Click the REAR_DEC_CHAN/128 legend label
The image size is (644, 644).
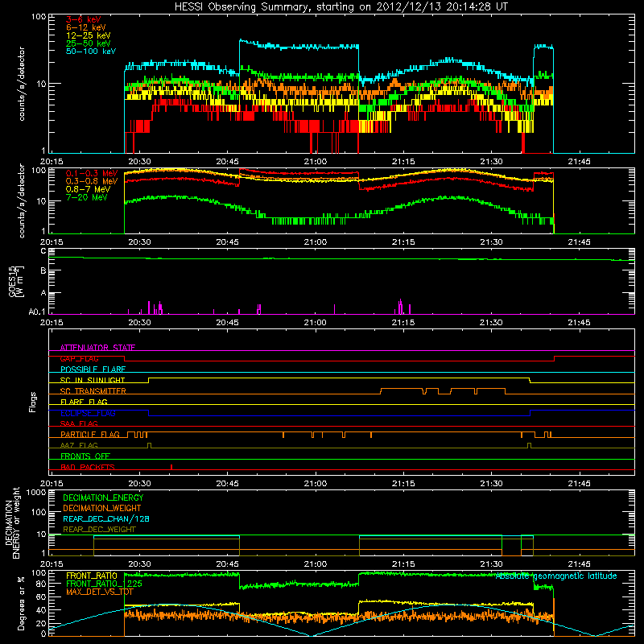tap(106, 518)
